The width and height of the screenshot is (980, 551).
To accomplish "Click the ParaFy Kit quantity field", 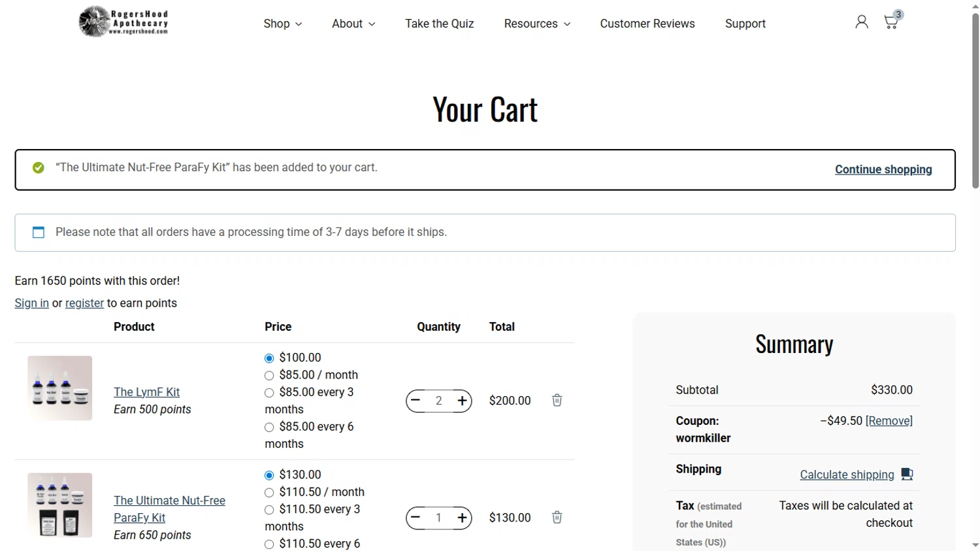I will 438,517.
